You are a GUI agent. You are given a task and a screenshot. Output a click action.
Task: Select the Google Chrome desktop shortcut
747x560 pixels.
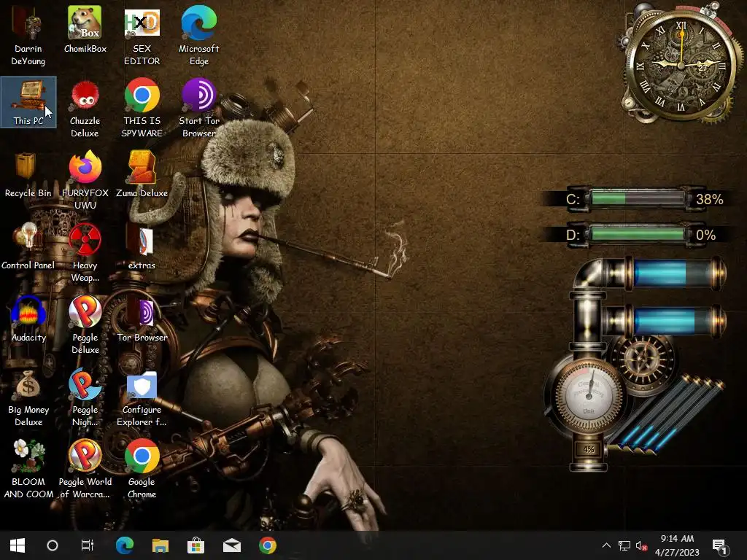[x=142, y=470]
